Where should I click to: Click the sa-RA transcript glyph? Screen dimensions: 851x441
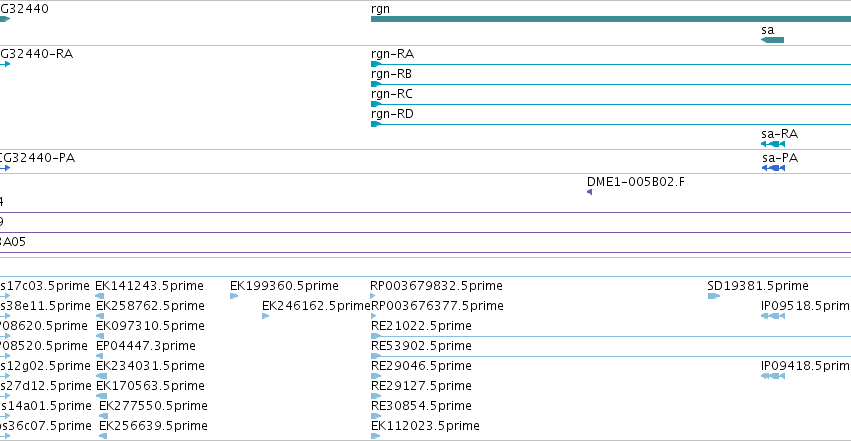point(773,144)
